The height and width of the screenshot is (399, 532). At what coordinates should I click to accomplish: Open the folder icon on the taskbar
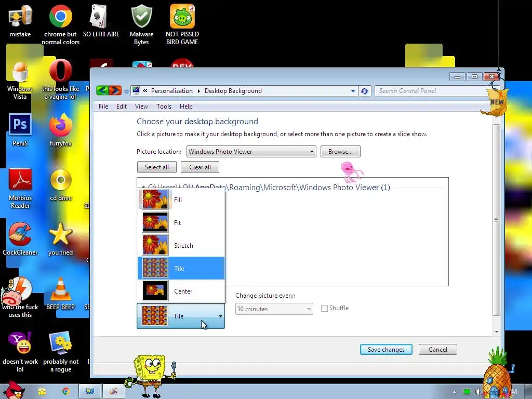click(x=42, y=392)
